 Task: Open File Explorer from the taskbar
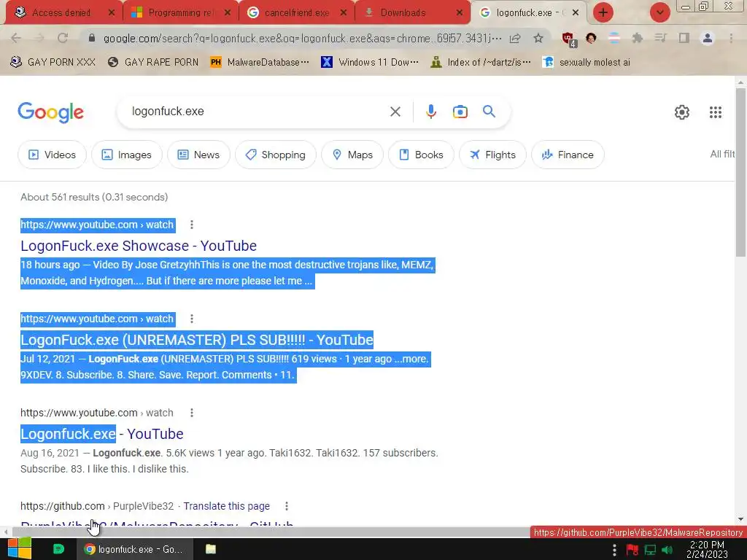[211, 549]
